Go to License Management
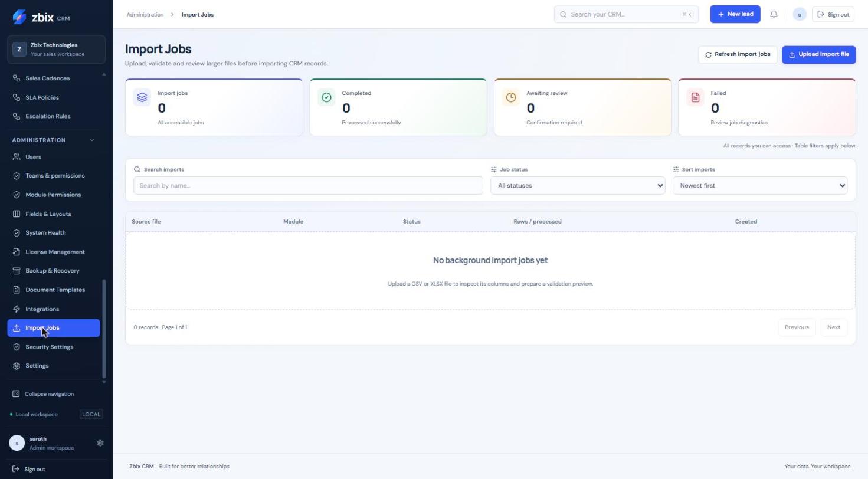Screen dimensions: 868x479 [x=54, y=252]
